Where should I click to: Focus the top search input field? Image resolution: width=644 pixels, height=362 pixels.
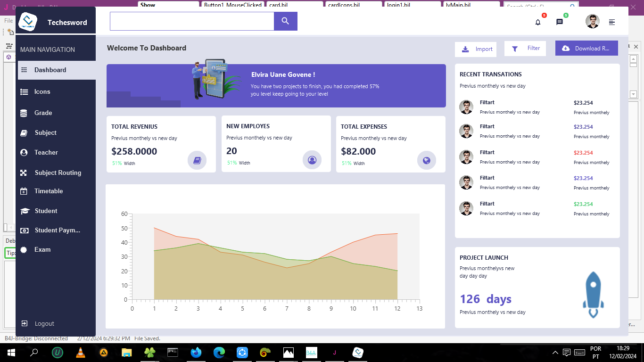pyautogui.click(x=192, y=21)
